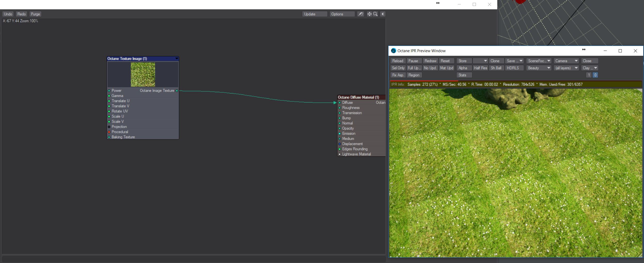Click the Redraw button
Screen dimensions: 644x263
coord(430,61)
